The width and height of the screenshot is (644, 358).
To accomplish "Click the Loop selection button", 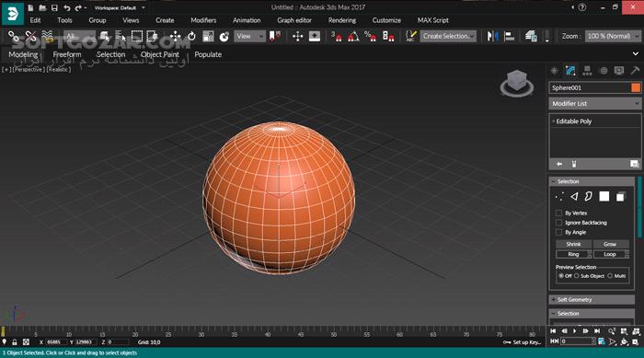I will pos(609,254).
